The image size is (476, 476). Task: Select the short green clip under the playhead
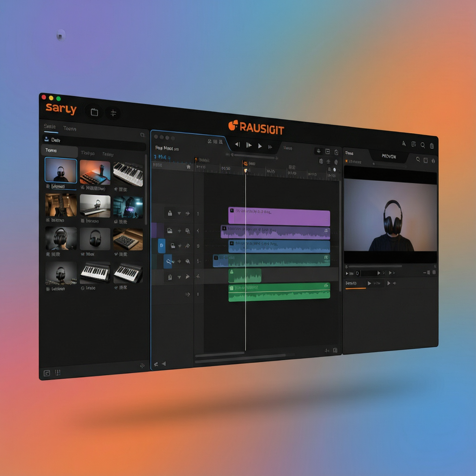coord(245,276)
